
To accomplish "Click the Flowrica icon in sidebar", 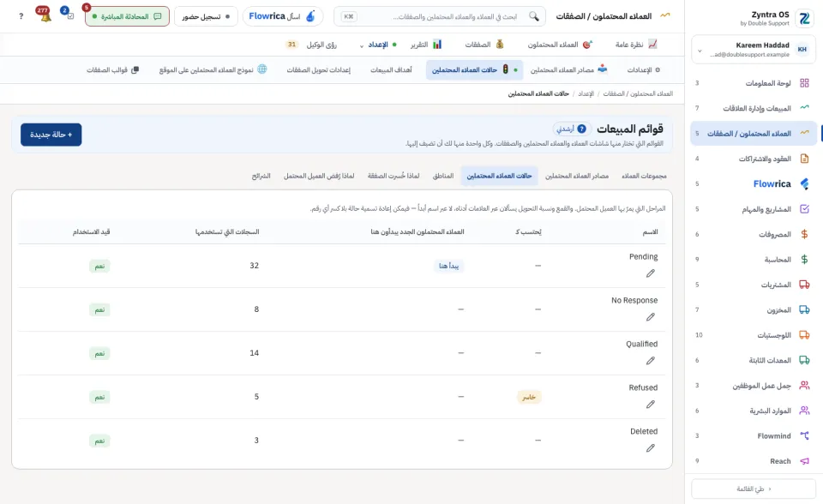I will coord(804,183).
